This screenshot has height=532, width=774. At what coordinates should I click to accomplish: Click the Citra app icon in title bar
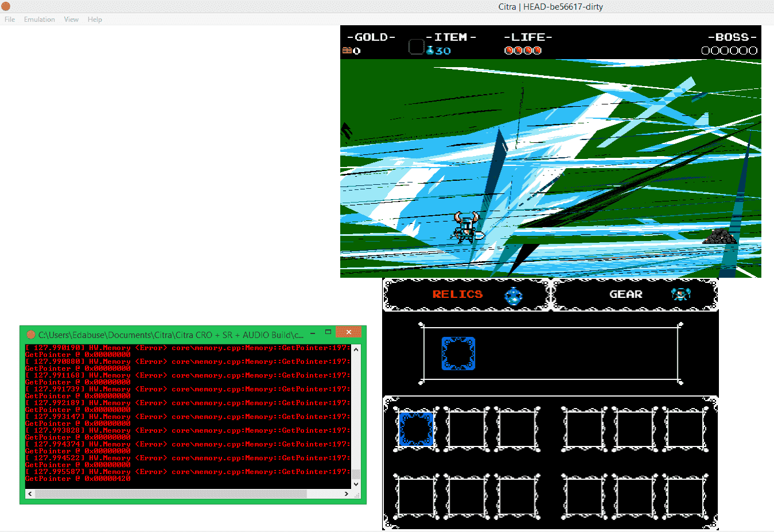pyautogui.click(x=6, y=6)
